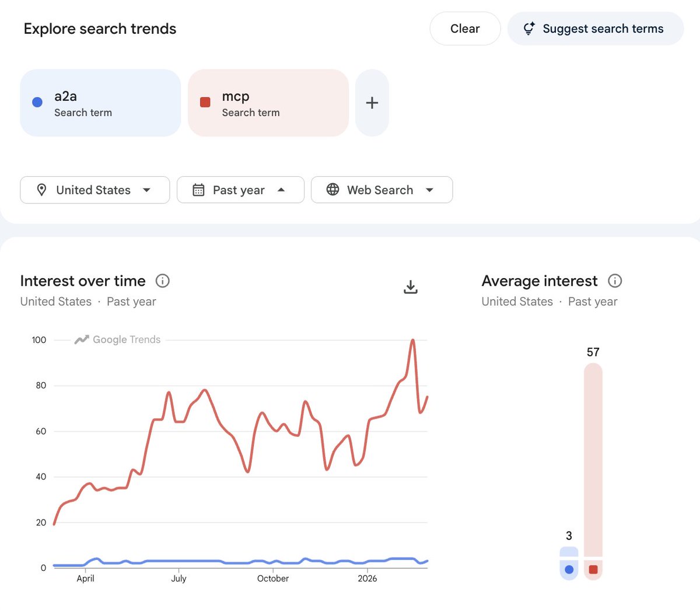This screenshot has height=610, width=700.
Task: Click the peak of the mcp line
Action: [x=413, y=340]
